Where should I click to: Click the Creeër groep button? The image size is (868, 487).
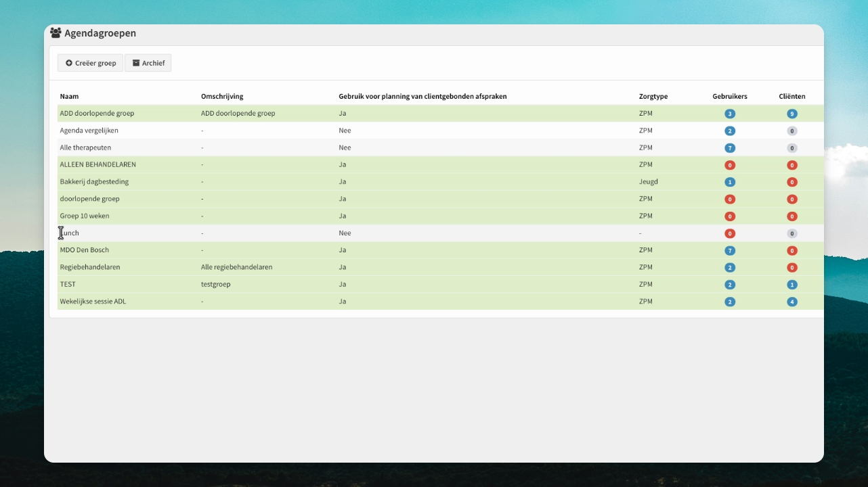90,63
